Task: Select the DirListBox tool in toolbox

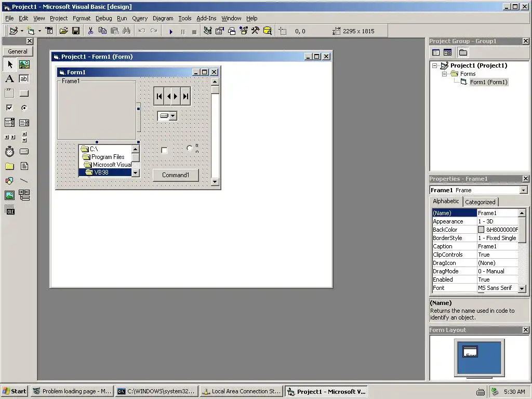Action: 9,166
